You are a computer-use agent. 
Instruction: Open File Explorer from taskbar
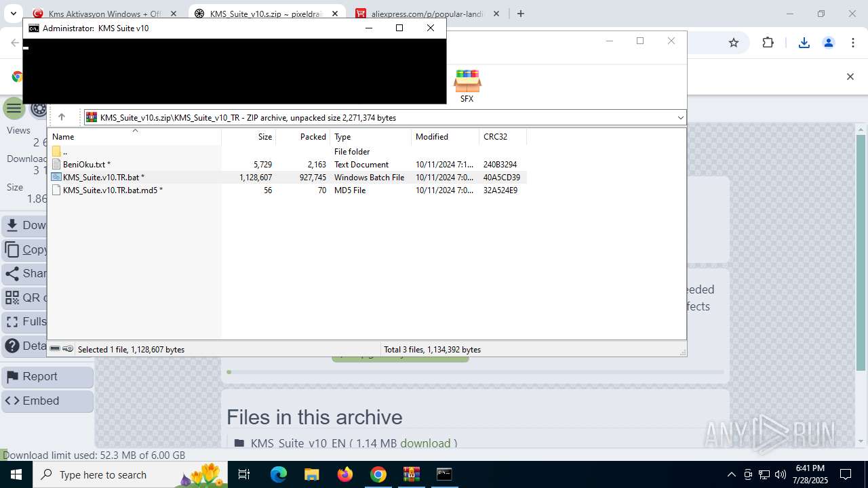tap(311, 474)
